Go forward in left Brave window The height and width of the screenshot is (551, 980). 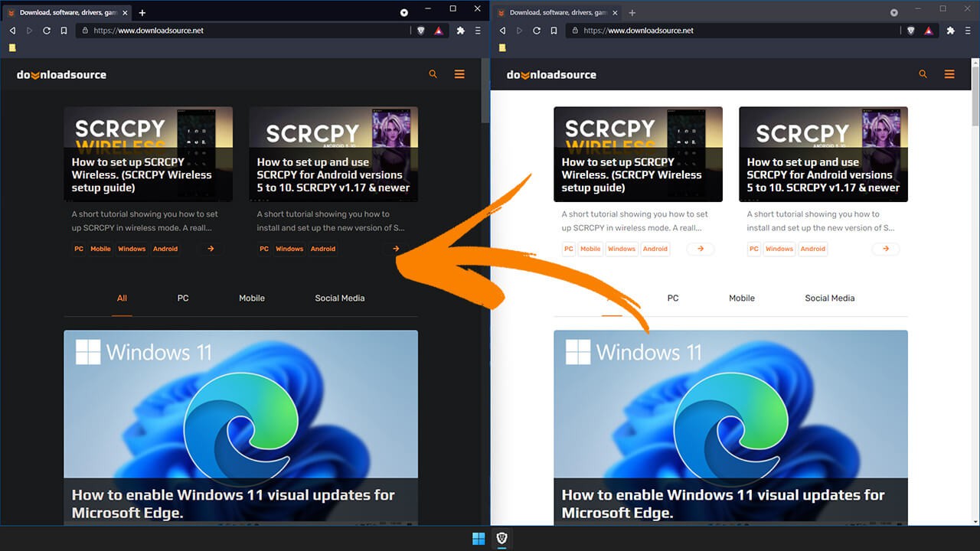tap(30, 31)
